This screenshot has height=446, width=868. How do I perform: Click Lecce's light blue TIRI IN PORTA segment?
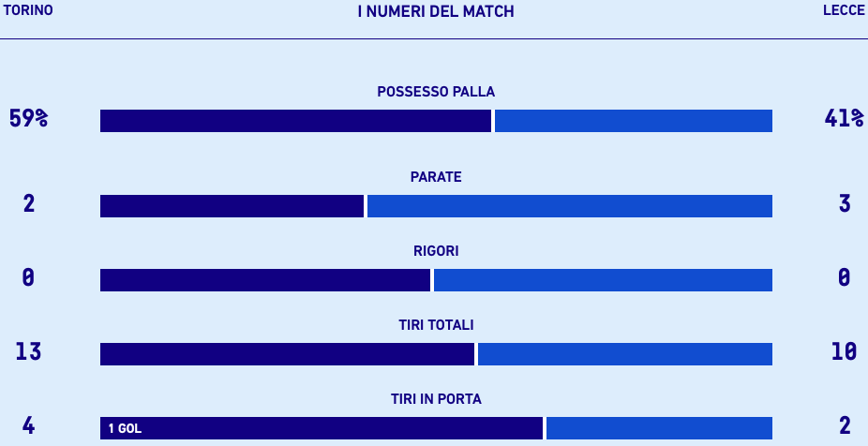click(659, 428)
